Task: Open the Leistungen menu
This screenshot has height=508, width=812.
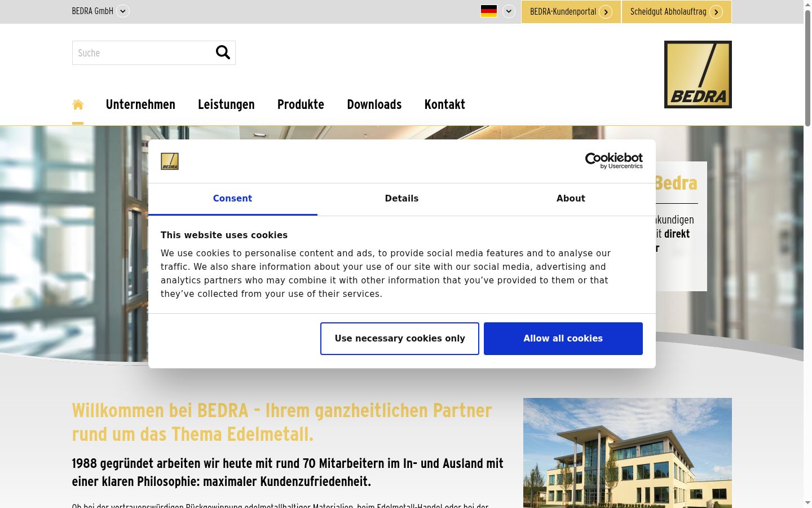Action: click(226, 104)
